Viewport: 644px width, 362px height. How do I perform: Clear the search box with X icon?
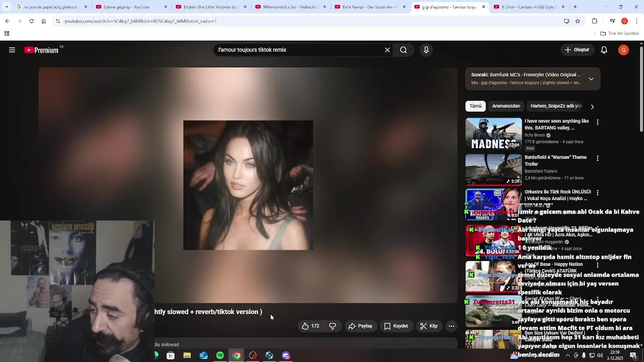(387, 50)
